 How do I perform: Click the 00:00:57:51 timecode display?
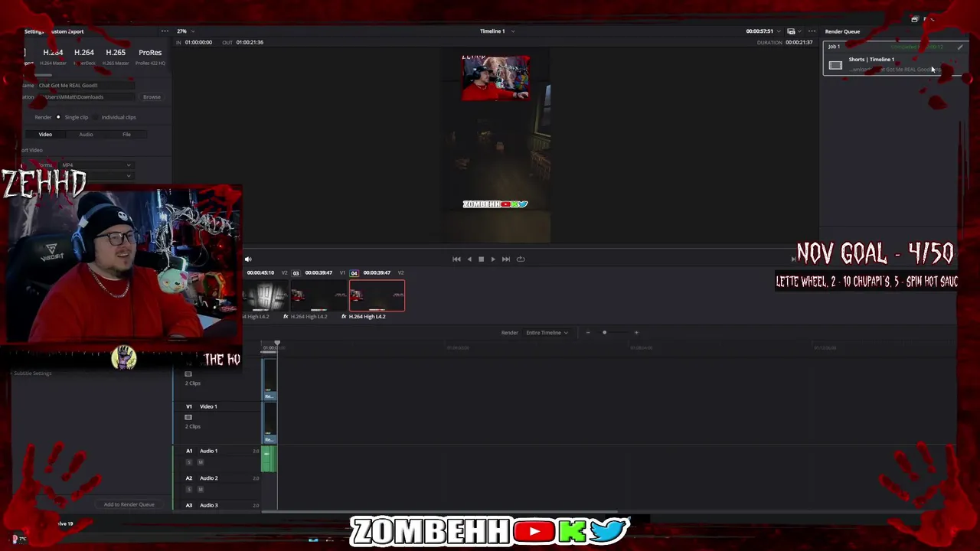[x=759, y=31]
